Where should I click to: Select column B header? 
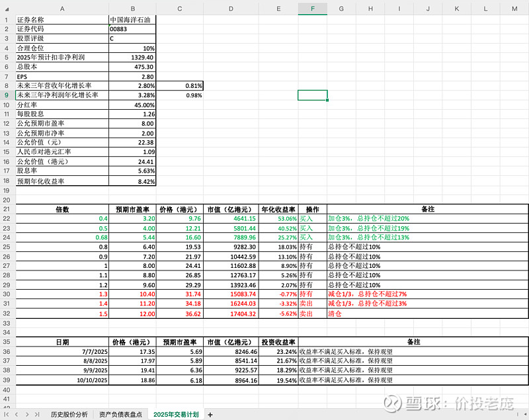(x=133, y=9)
